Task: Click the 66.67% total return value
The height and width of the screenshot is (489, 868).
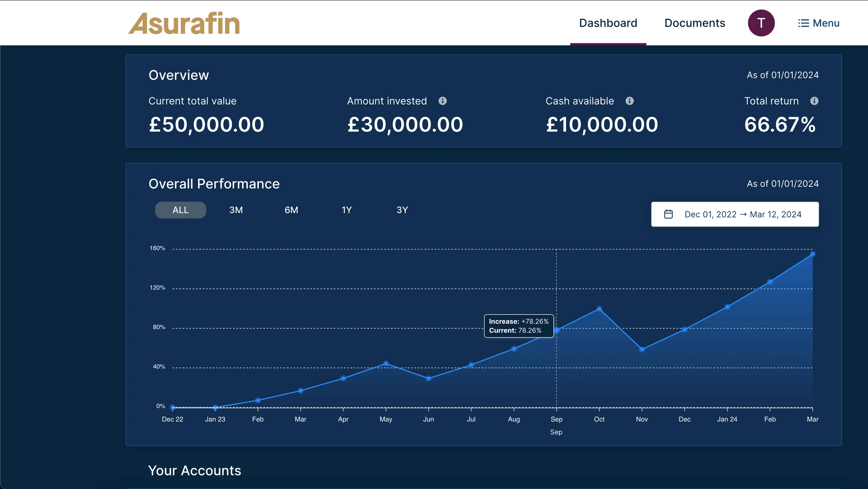Action: click(780, 124)
